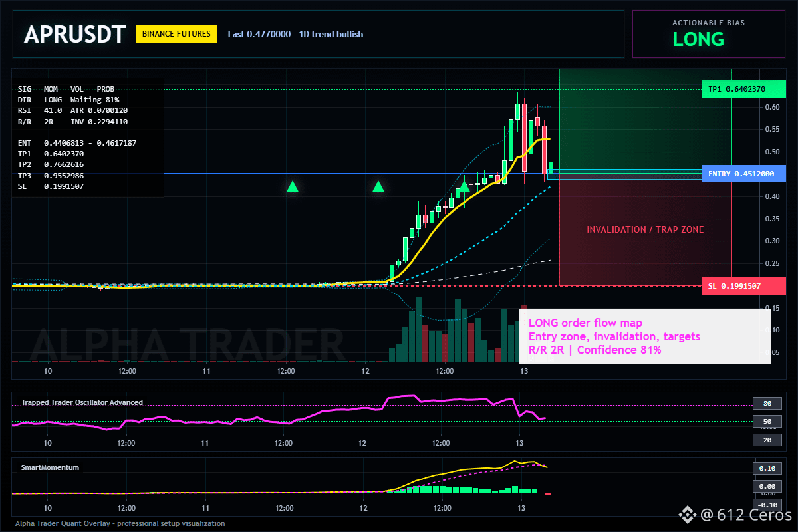Screen dimensions: 798x532
Task: Click date label 10 on main chart axis
Action: 48,371
